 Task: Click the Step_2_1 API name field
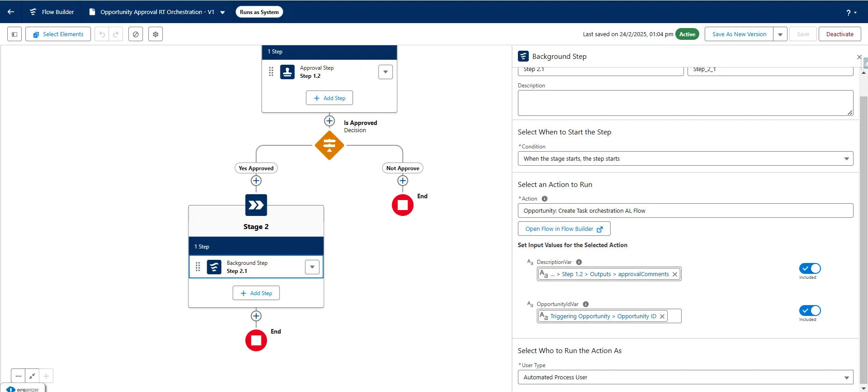tap(770, 70)
